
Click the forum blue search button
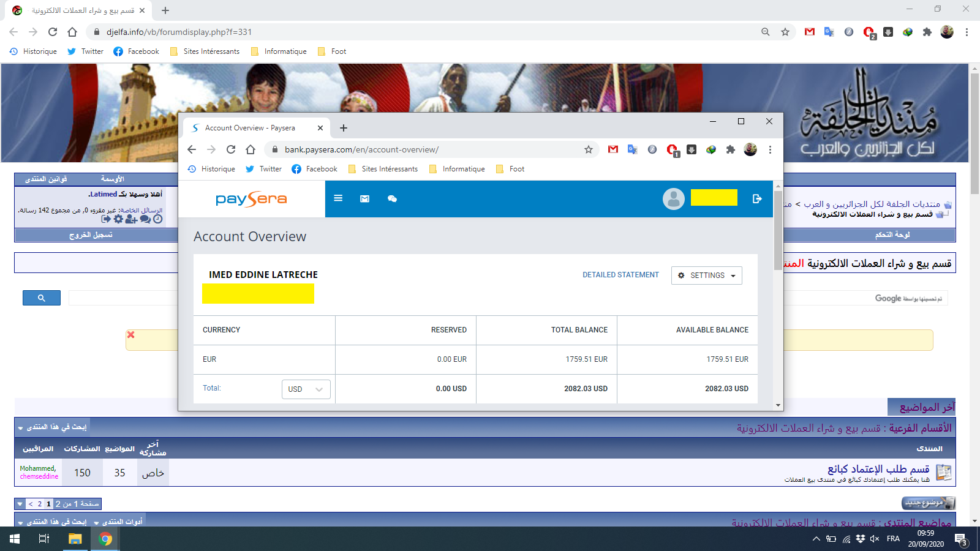pos(42,298)
